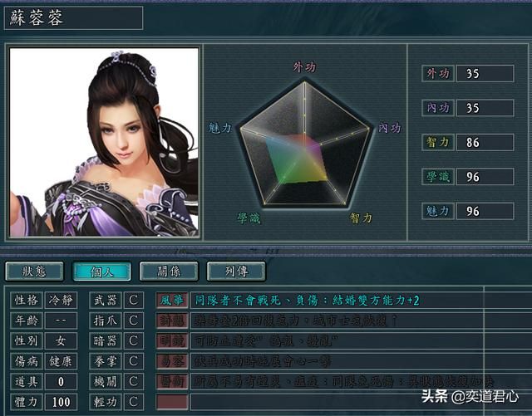Click the 魅力 value box showing 96
This screenshot has height=416, width=532.
(485, 211)
